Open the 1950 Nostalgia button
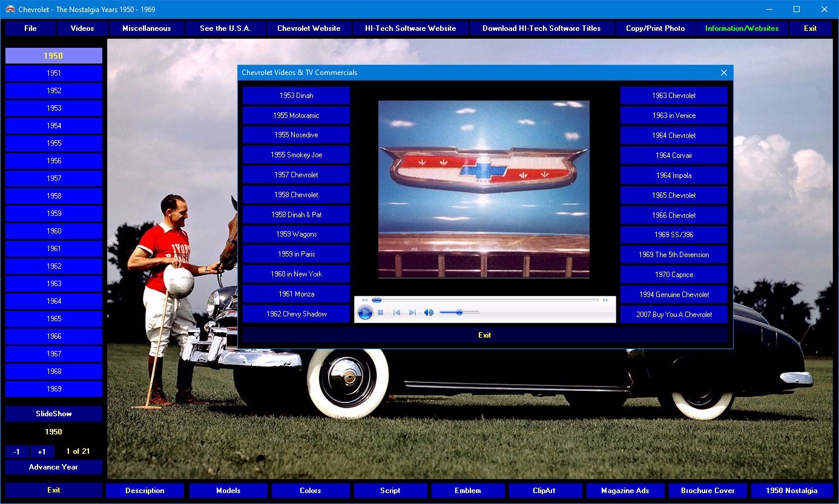839x504 pixels. coord(791,491)
